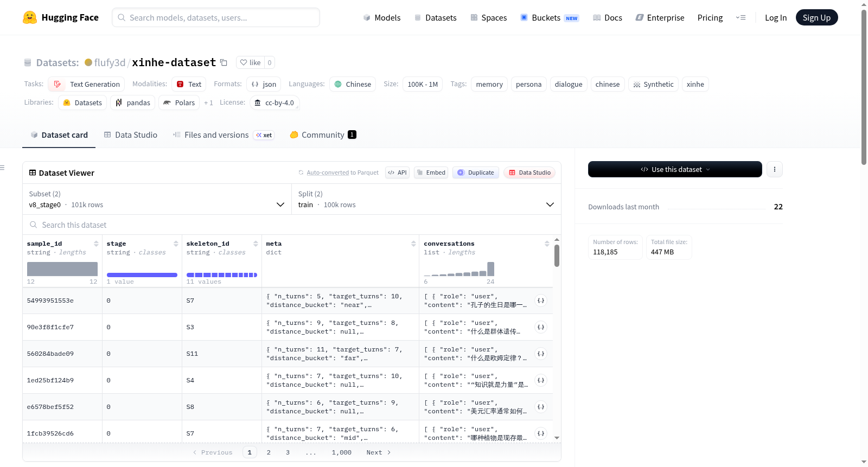
Task: Copy dataset name with the copy icon
Action: tap(224, 62)
